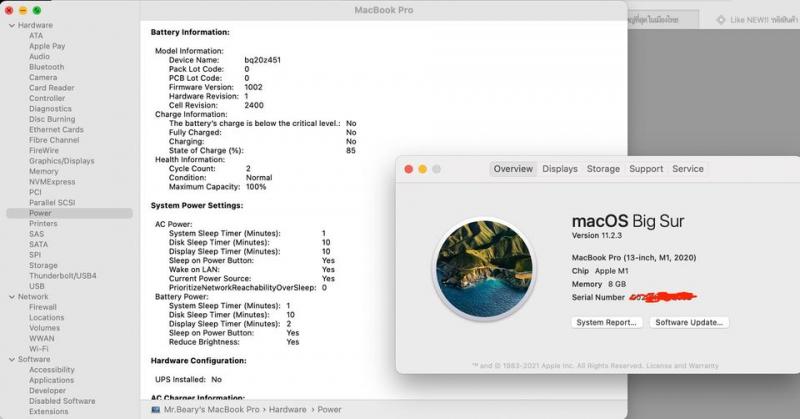
Task: Minimize the About This Mac window
Action: [x=422, y=169]
